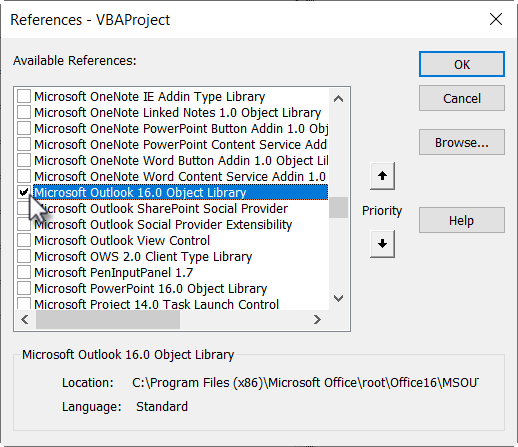Uncheck Microsoft Outlook 16.0 Object Library

24,192
